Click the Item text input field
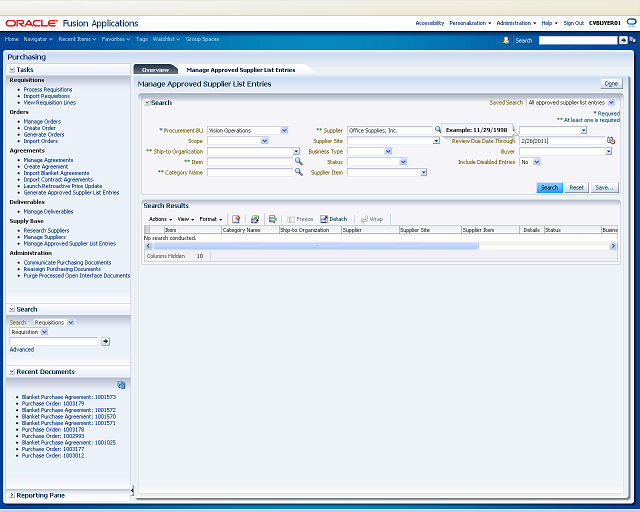 pos(250,162)
